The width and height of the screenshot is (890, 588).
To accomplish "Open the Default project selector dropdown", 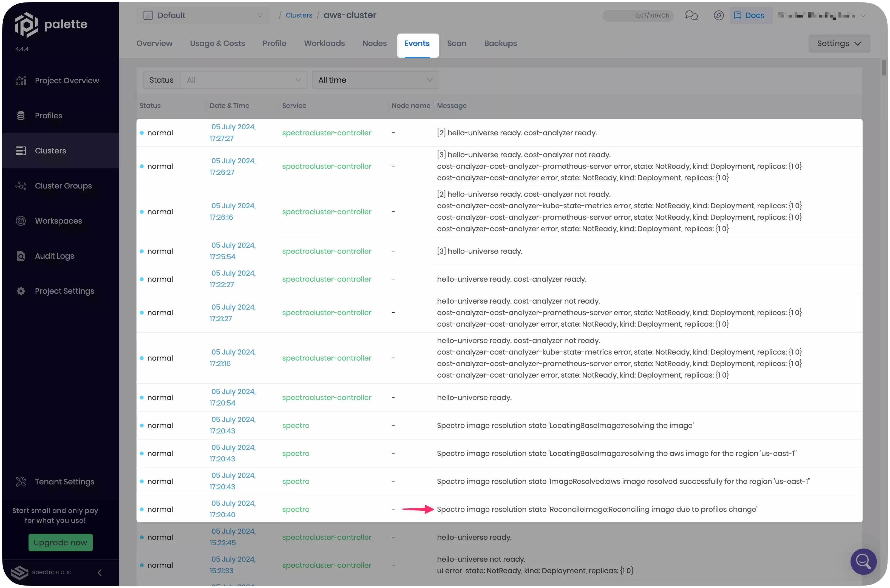I will point(203,15).
